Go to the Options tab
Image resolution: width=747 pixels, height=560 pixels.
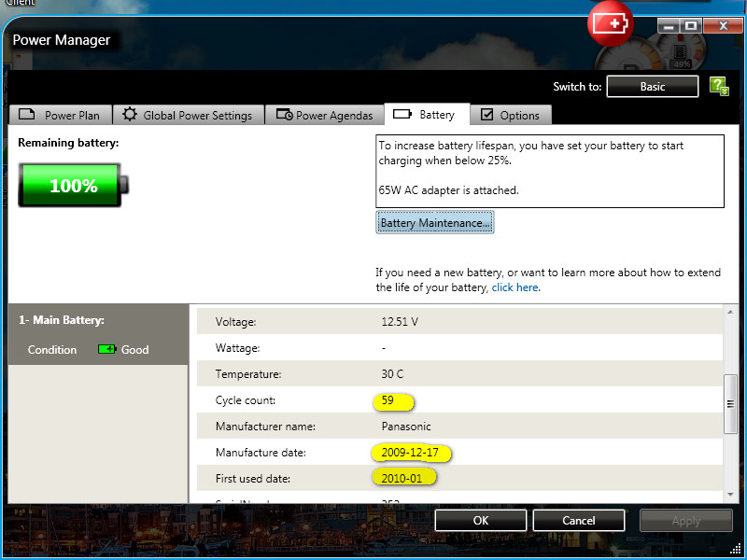click(x=510, y=115)
